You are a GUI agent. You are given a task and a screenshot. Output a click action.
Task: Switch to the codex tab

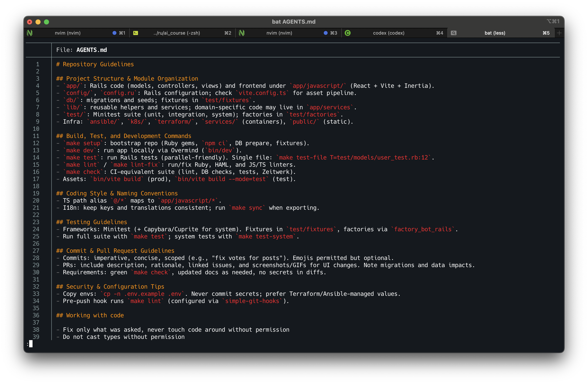(388, 33)
